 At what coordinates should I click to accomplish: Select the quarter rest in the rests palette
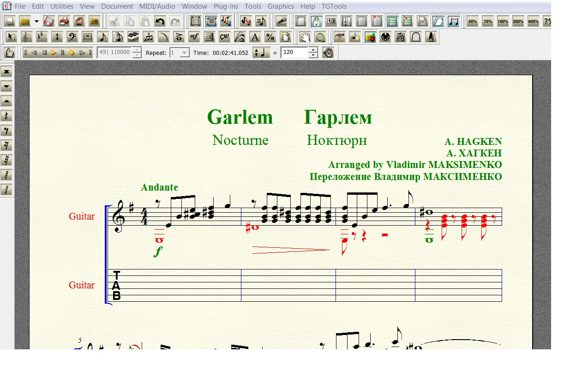[x=6, y=115]
